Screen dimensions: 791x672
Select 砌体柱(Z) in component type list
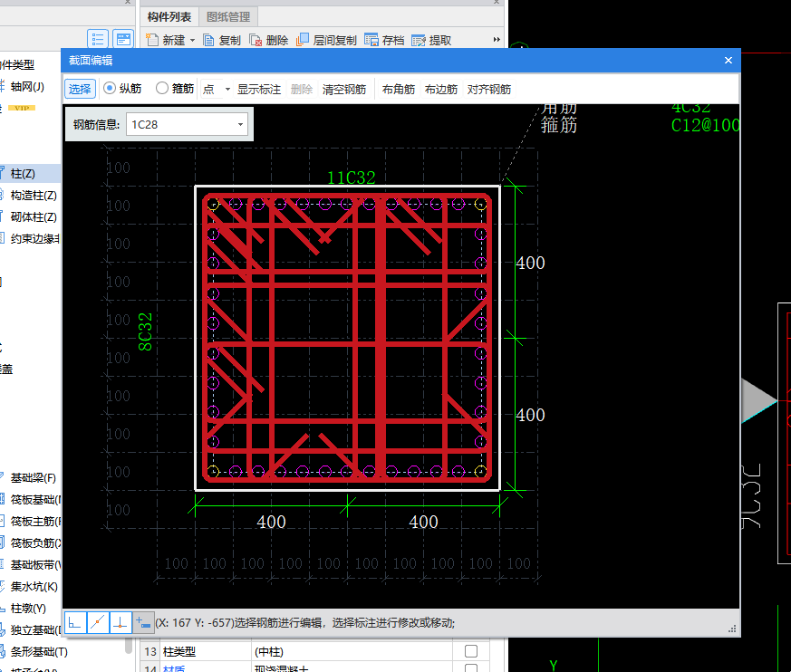pos(34,217)
